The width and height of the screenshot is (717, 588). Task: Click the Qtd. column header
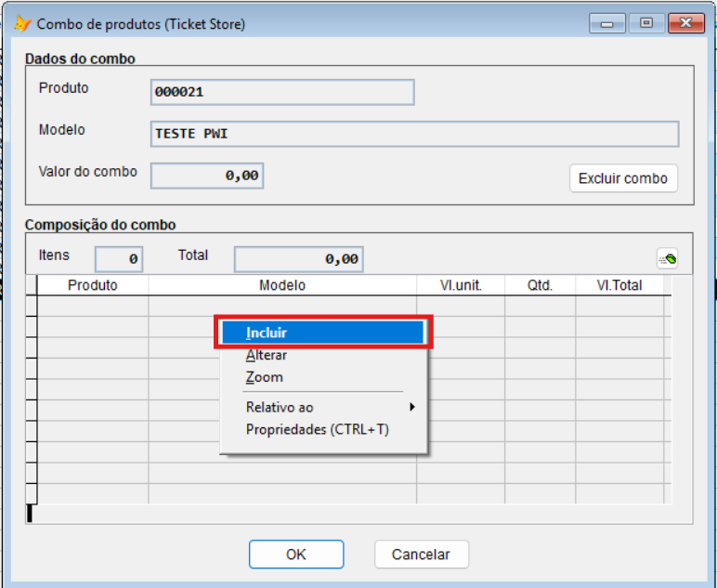tap(540, 285)
